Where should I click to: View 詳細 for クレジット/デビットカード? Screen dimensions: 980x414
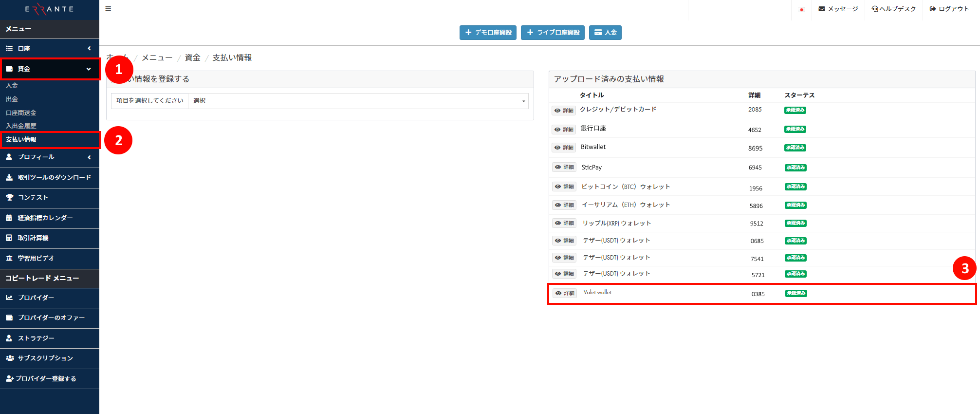click(x=564, y=111)
